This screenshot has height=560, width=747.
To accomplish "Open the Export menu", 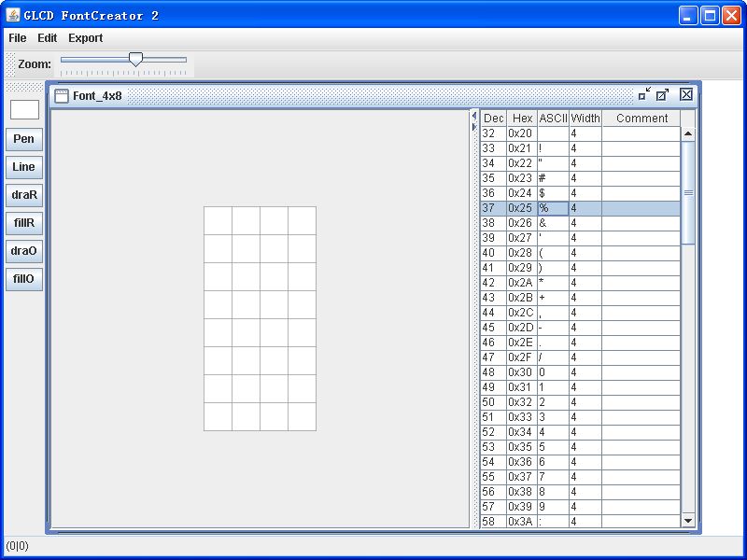I will point(85,38).
